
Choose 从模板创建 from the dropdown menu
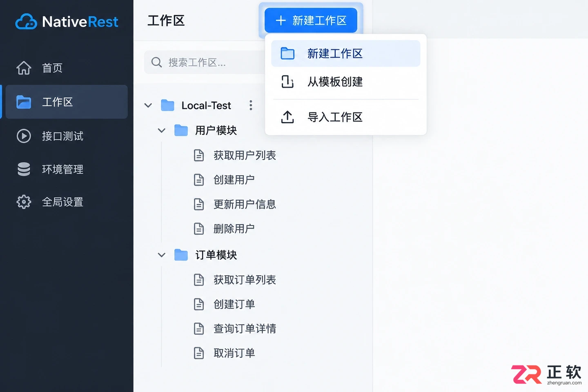pos(345,82)
